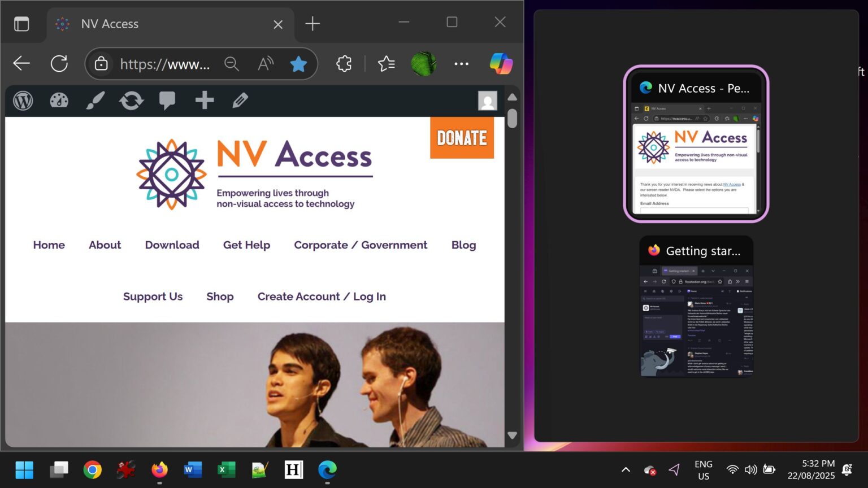The image size is (868, 488).
Task: Open the Download link in site navigation
Action: pyautogui.click(x=172, y=245)
